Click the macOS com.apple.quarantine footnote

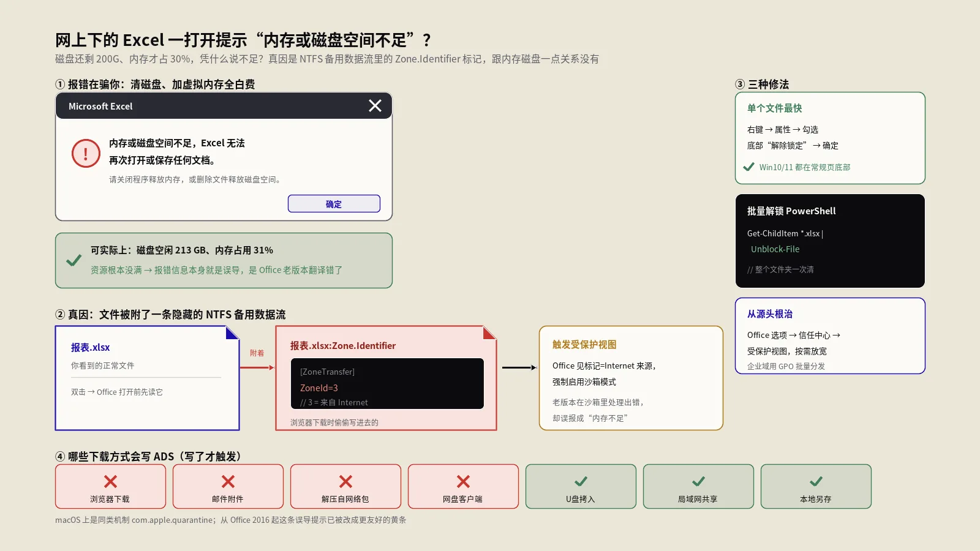(x=231, y=520)
